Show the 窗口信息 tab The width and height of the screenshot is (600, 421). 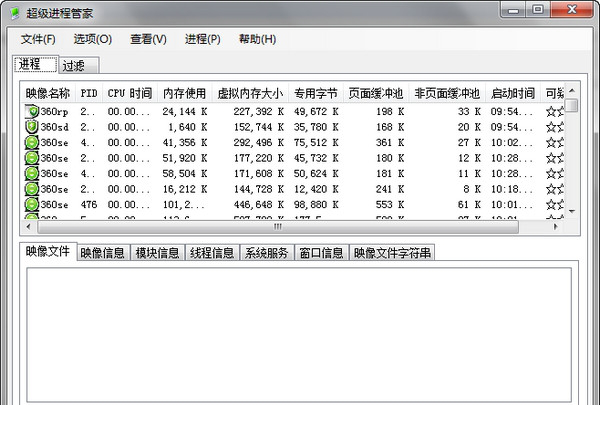pyautogui.click(x=321, y=253)
